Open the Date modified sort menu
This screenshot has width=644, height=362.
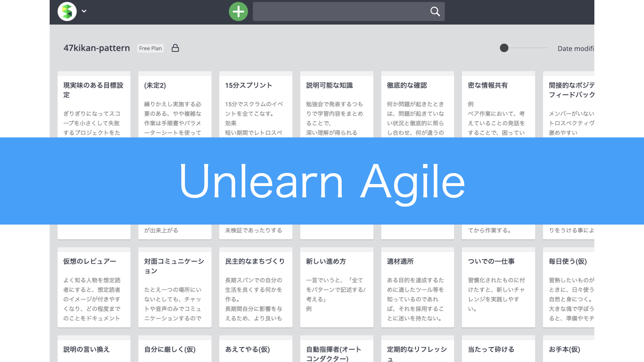click(x=576, y=48)
